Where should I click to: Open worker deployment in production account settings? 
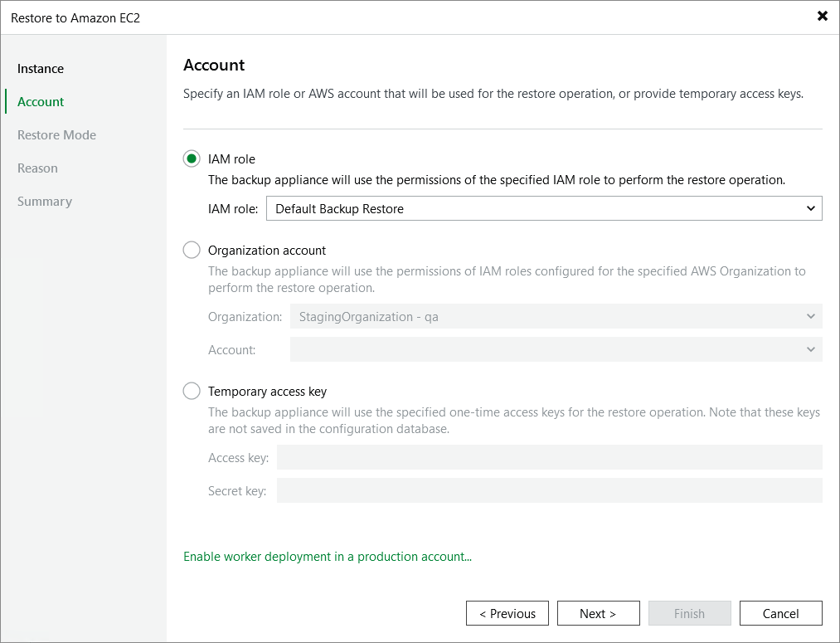point(326,556)
